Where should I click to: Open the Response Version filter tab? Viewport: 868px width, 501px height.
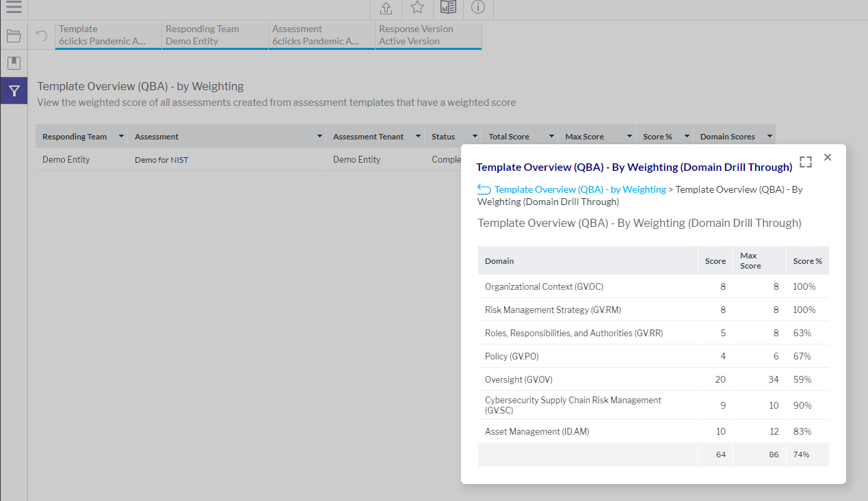tap(428, 36)
